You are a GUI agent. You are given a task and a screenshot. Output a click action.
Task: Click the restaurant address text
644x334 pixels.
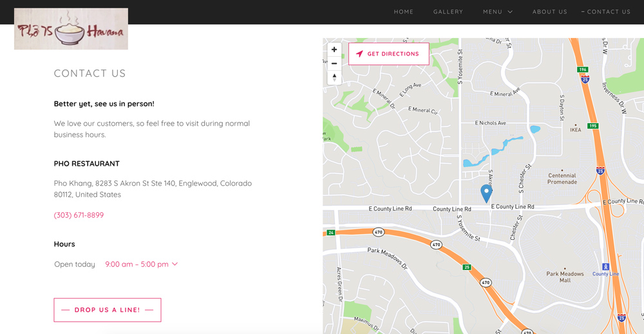coord(153,189)
